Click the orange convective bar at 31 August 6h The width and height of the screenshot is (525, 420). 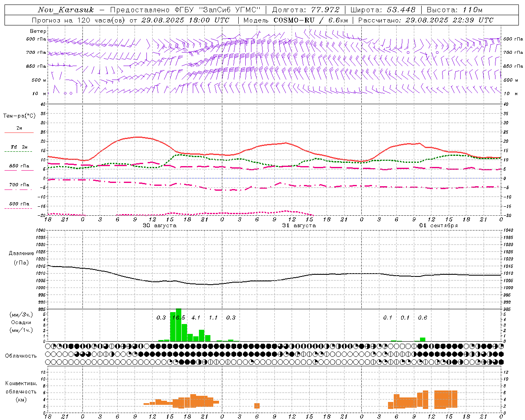click(257, 406)
